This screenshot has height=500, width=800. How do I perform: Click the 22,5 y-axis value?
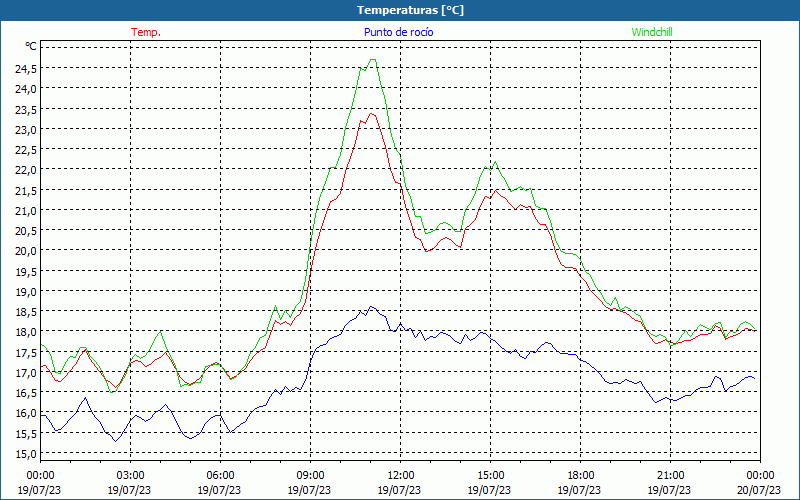pyautogui.click(x=26, y=149)
